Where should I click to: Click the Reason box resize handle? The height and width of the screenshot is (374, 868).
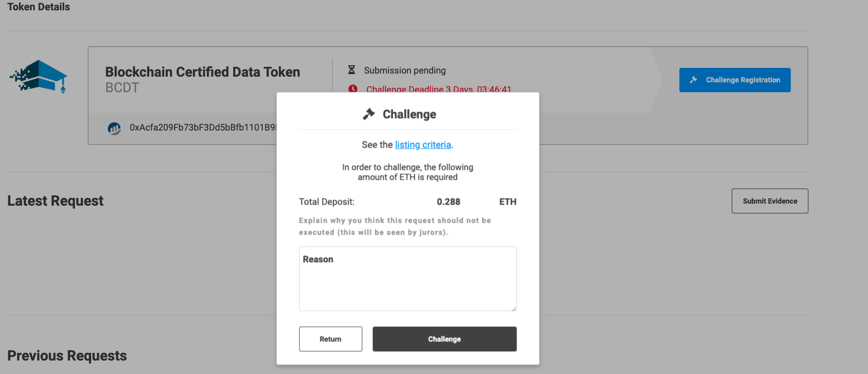point(514,308)
